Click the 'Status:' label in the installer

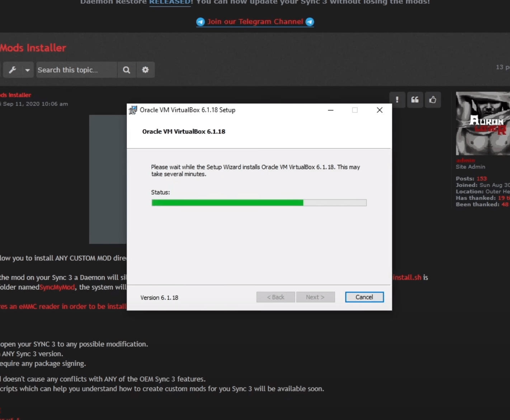click(160, 192)
